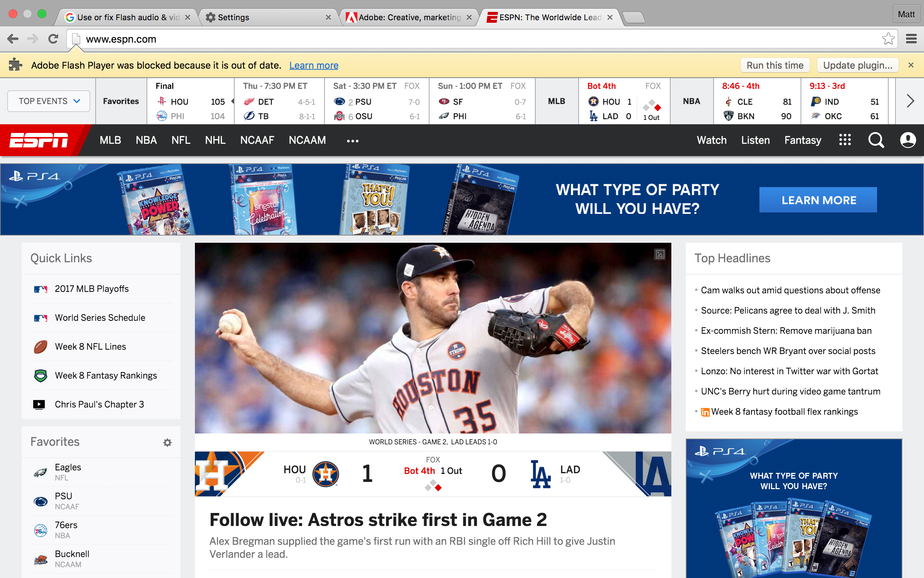Open Follow live Astros strike first story

tap(378, 520)
